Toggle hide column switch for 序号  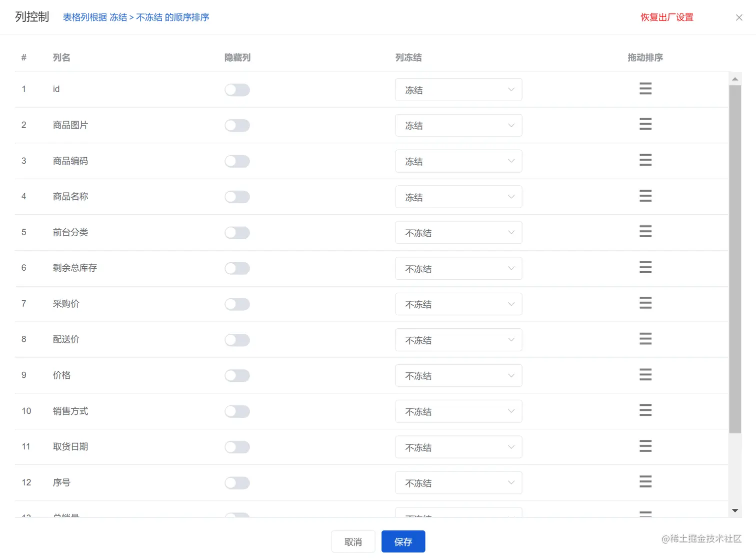click(237, 483)
